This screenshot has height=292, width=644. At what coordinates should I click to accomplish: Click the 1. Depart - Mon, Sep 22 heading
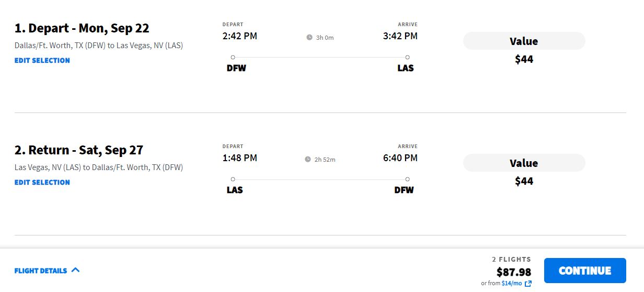point(82,28)
